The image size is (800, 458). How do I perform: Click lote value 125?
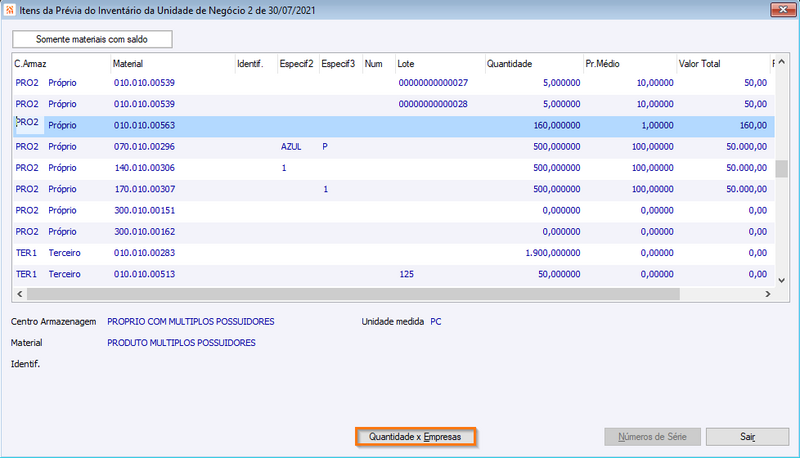[x=407, y=274]
